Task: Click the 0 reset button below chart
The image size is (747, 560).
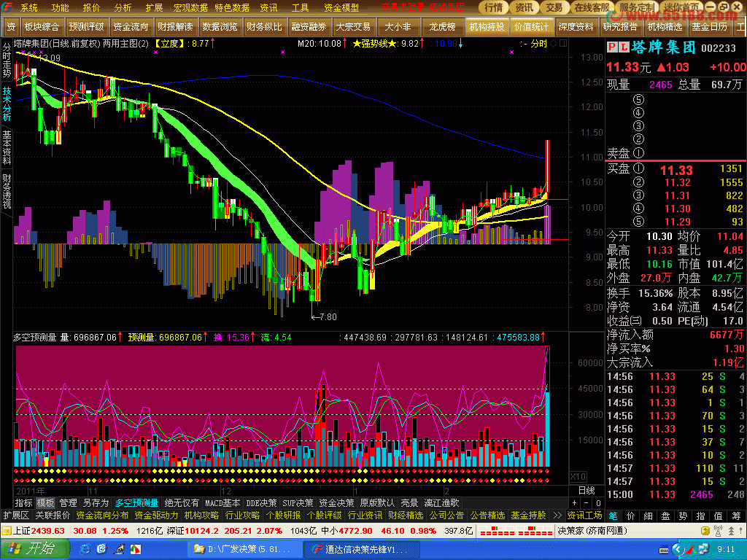Action: click(x=598, y=503)
